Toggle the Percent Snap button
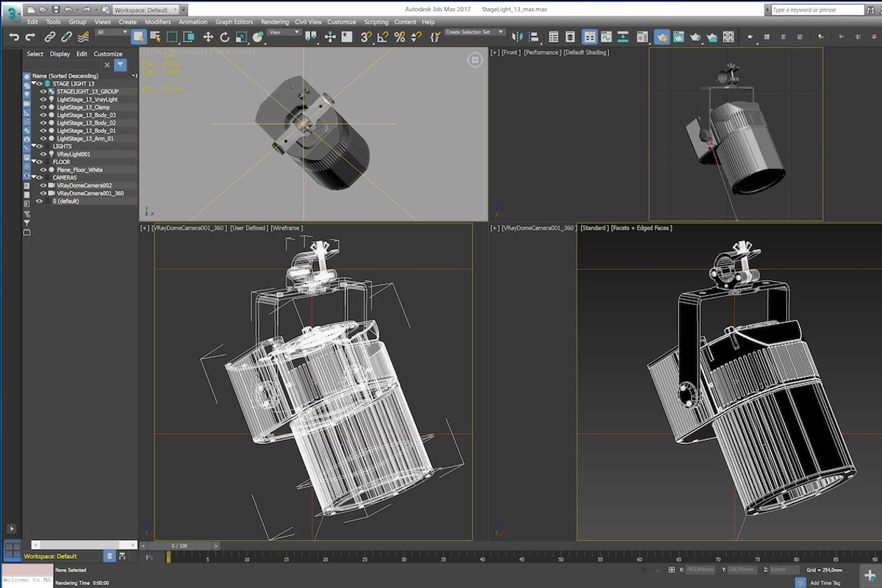The image size is (882, 588). click(x=400, y=37)
